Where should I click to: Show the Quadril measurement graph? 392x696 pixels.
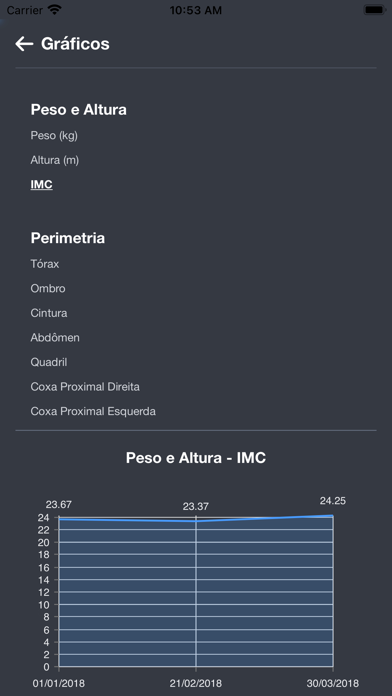49,362
